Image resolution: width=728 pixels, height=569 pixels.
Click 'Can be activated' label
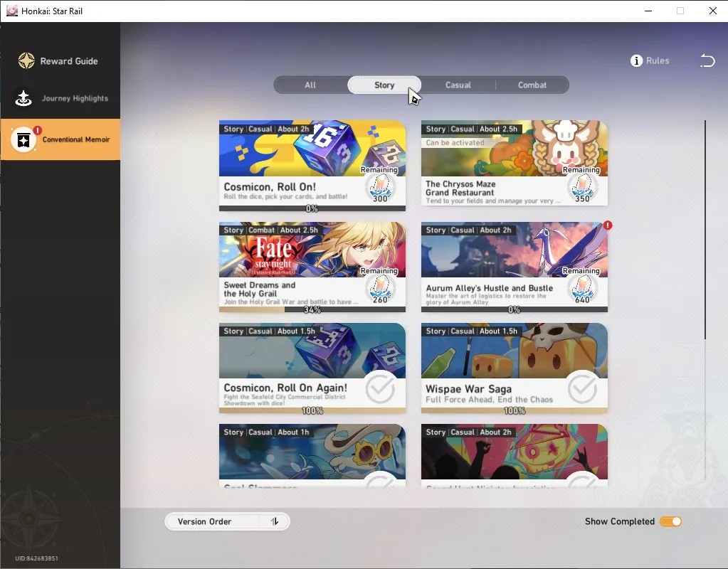point(455,142)
